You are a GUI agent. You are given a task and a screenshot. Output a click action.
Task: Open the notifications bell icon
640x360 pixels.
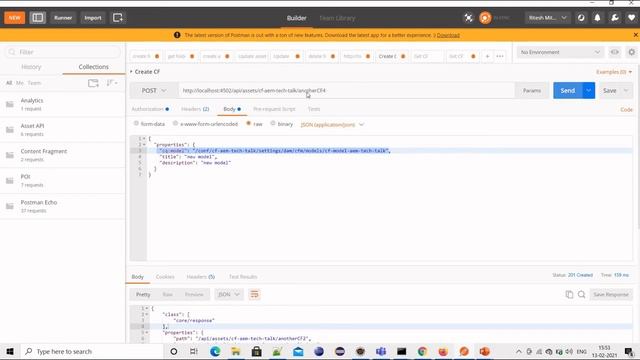click(x=597, y=18)
